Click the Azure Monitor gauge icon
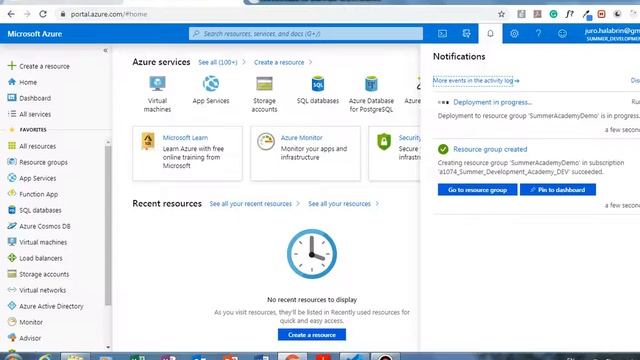The height and width of the screenshot is (360, 640). [x=266, y=142]
